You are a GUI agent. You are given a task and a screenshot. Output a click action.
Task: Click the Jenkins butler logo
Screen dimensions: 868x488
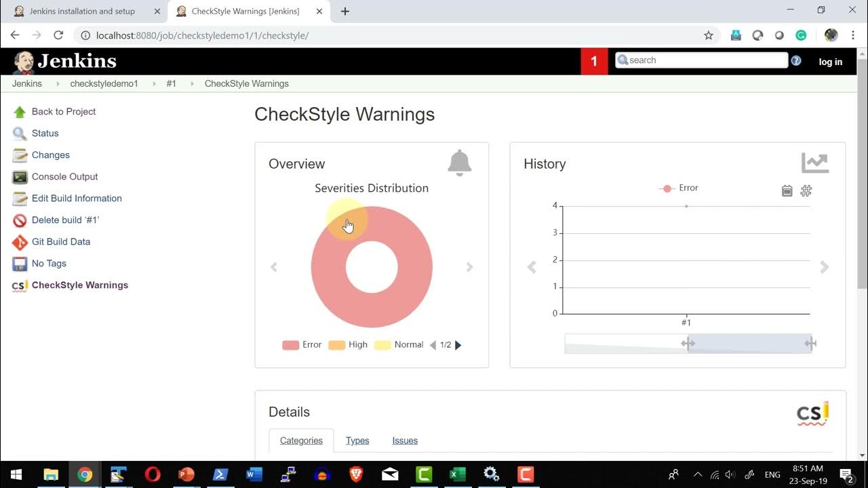[24, 62]
